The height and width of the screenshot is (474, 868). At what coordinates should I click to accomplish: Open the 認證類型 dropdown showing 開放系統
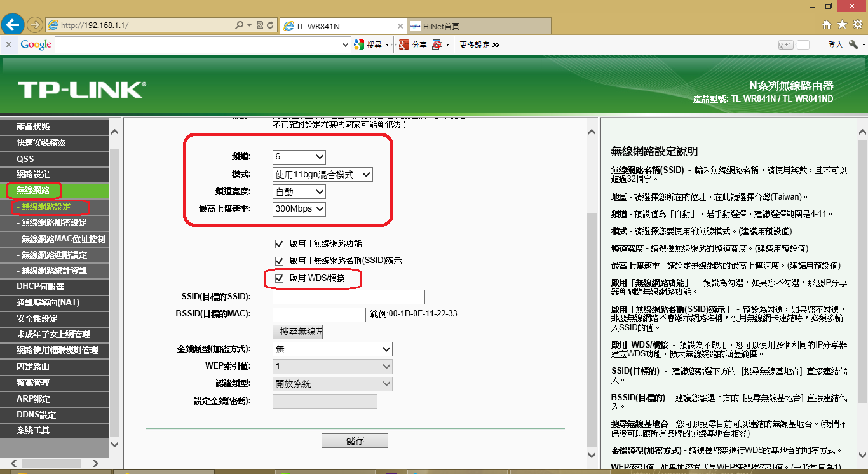pos(332,384)
